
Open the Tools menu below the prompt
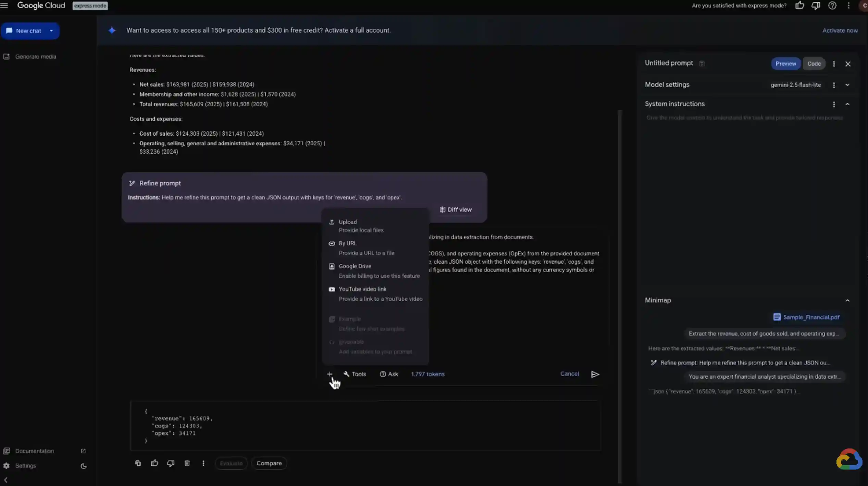pos(355,374)
